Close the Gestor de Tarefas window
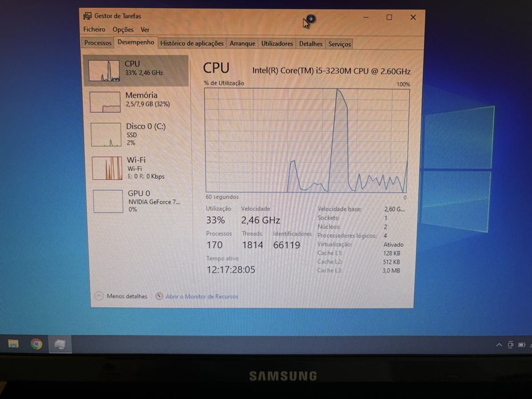Screen dimensions: 532x399 click(413, 17)
